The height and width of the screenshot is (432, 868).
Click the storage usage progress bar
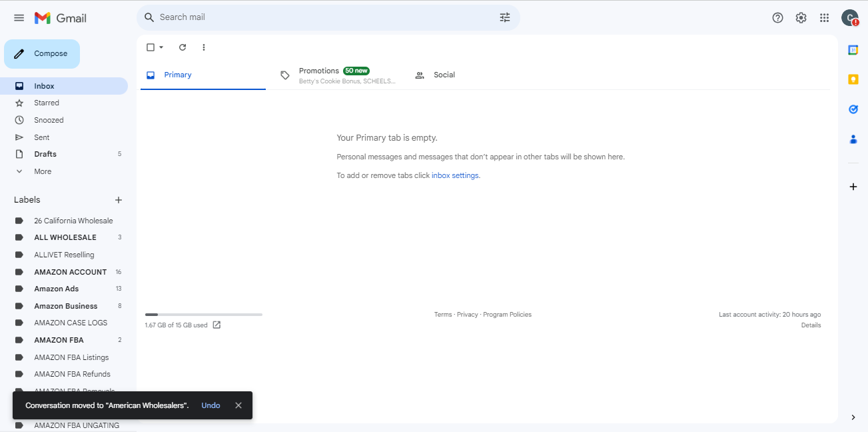pos(203,314)
